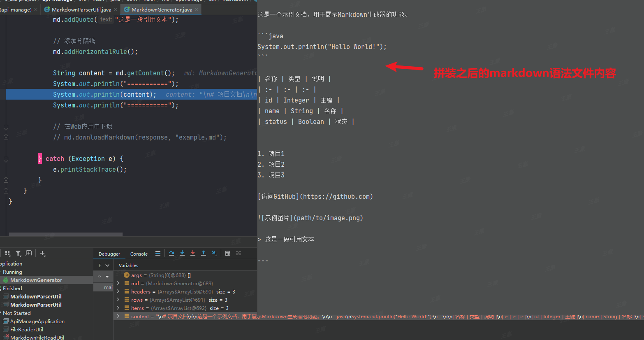
Task: Click the Run to Cursor icon
Action: [x=214, y=254]
